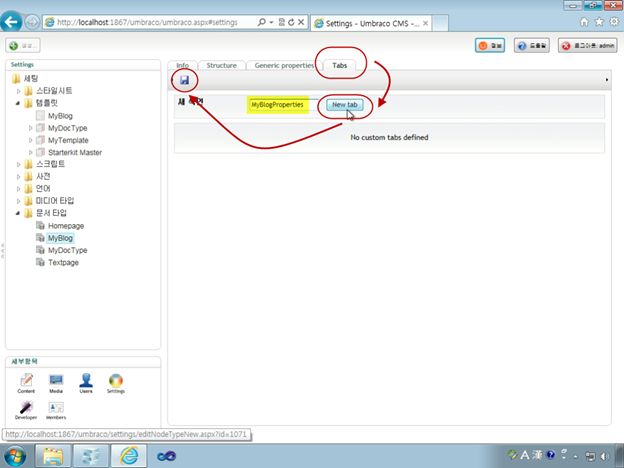Select the Starterkit Master template
The height and width of the screenshot is (468, 624).
[x=75, y=152]
